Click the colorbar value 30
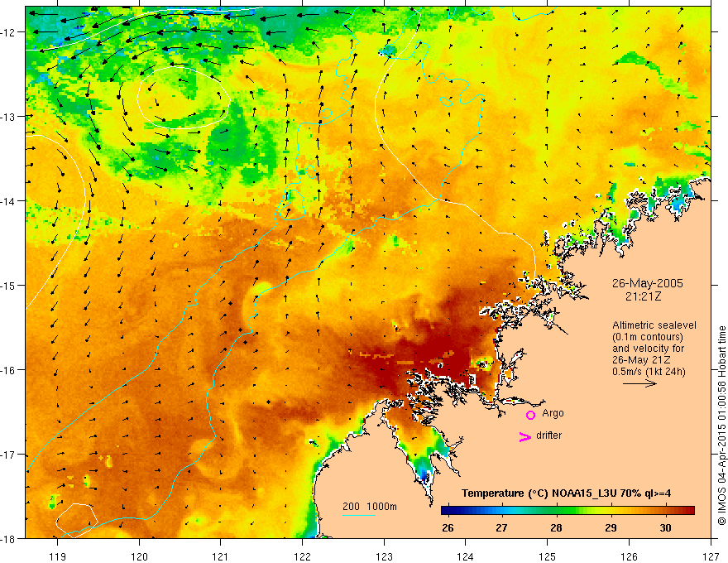This screenshot has height=563, width=728. point(665,527)
